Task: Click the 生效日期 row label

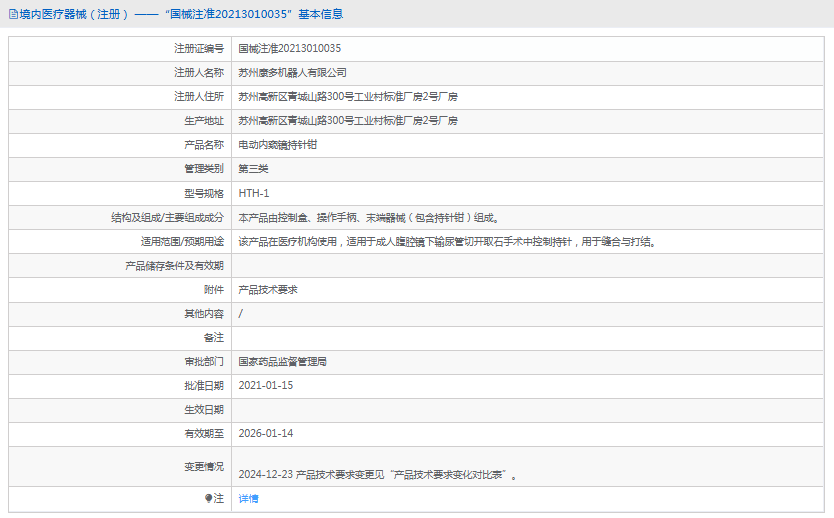Action: [204, 410]
